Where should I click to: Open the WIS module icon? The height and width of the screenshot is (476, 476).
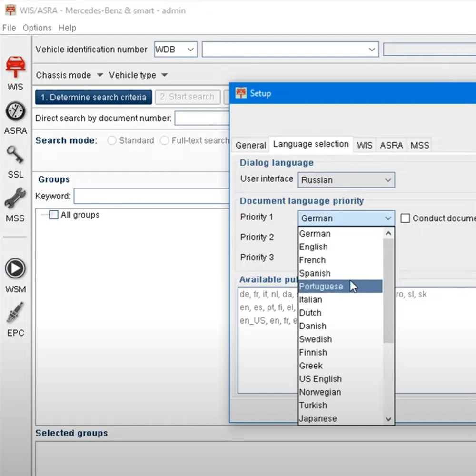[x=16, y=67]
